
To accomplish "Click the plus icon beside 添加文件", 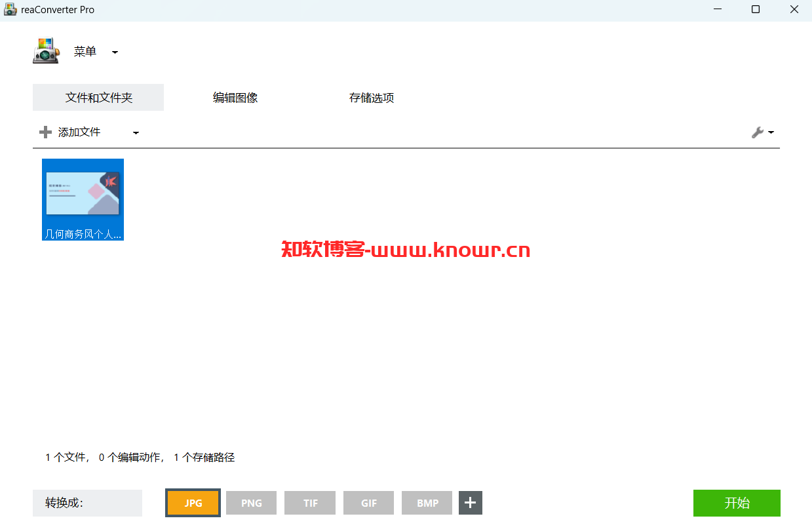I will coord(45,132).
